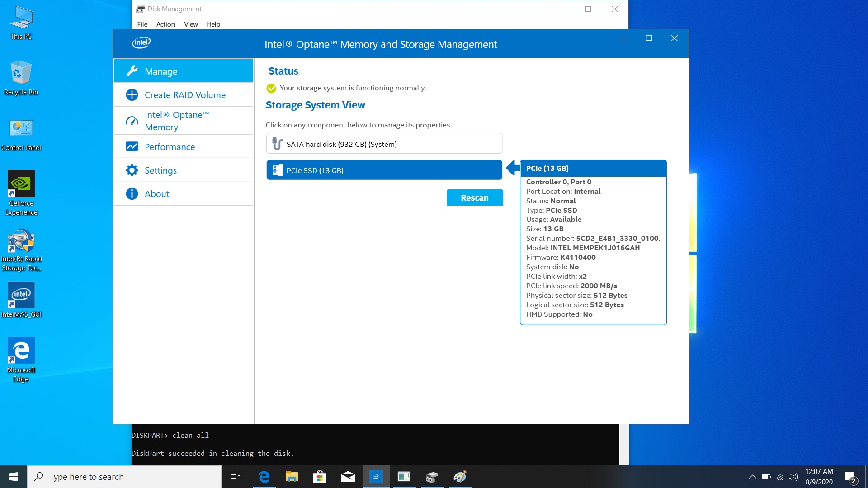Click the taskbar search box
Screen dimensions: 868x488
pos(124,477)
